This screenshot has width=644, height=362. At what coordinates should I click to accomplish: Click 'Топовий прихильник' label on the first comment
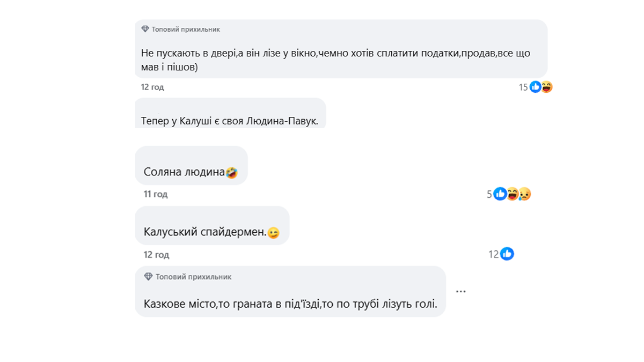tap(186, 29)
